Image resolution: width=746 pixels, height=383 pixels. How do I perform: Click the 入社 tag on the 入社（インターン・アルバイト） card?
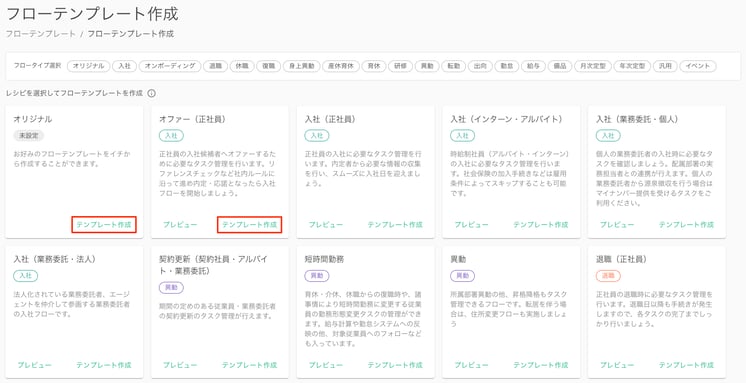pos(462,136)
